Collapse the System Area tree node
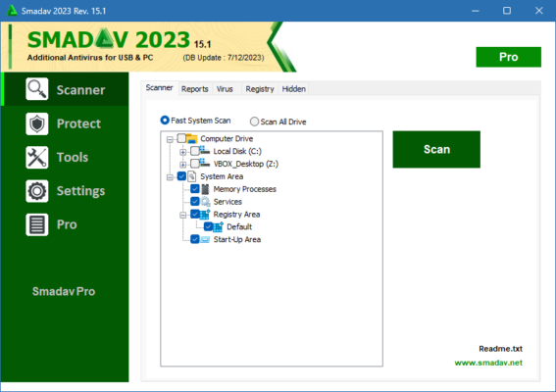Screen dimensions: 556x392 pyautogui.click(x=170, y=177)
